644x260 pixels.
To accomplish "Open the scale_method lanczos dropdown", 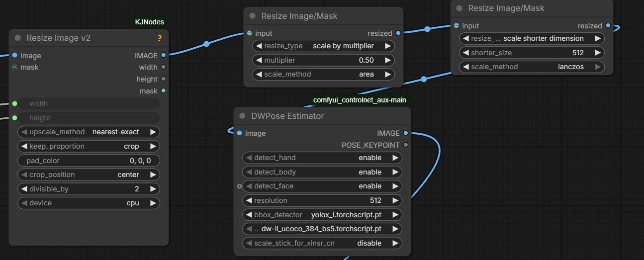I will pyautogui.click(x=532, y=67).
